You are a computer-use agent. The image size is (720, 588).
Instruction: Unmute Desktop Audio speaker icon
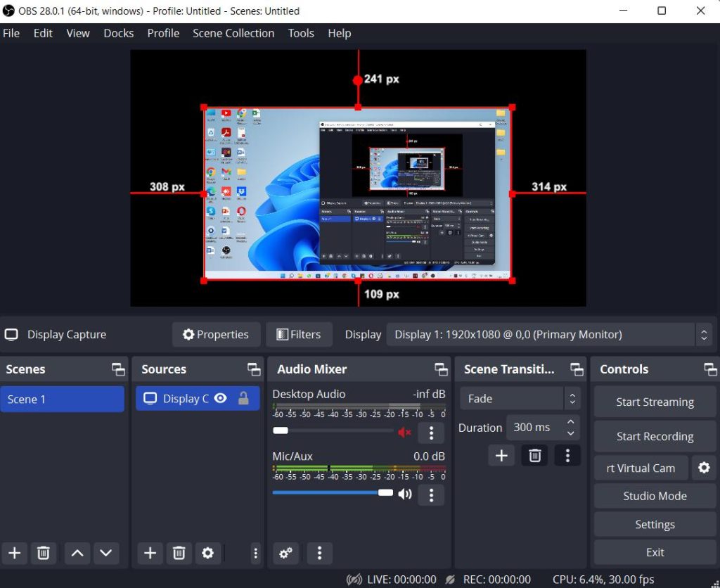[x=404, y=433]
